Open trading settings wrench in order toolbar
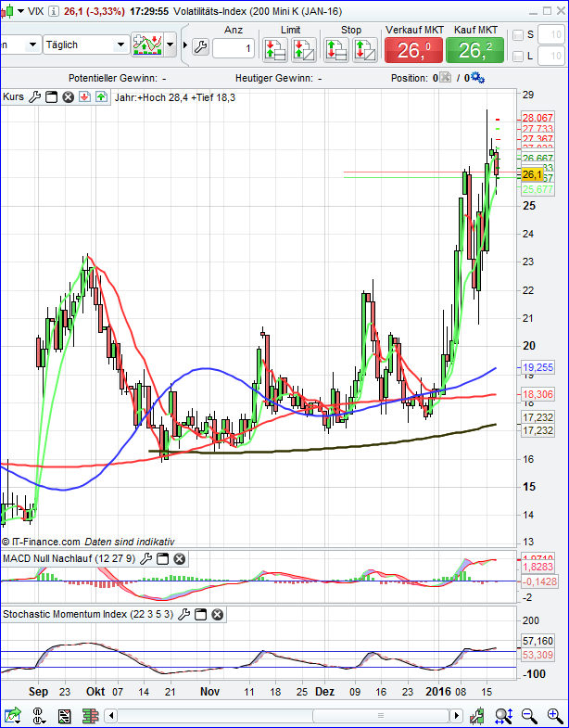Image resolution: width=569 pixels, height=728 pixels. point(200,46)
